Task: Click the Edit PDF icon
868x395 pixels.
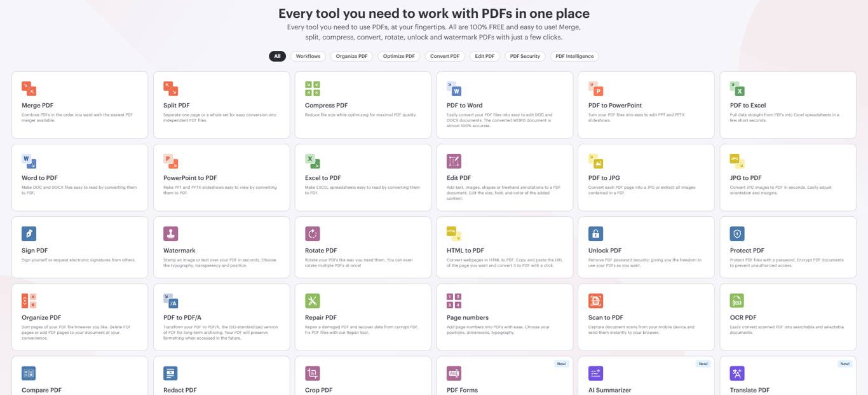Action: tap(454, 161)
